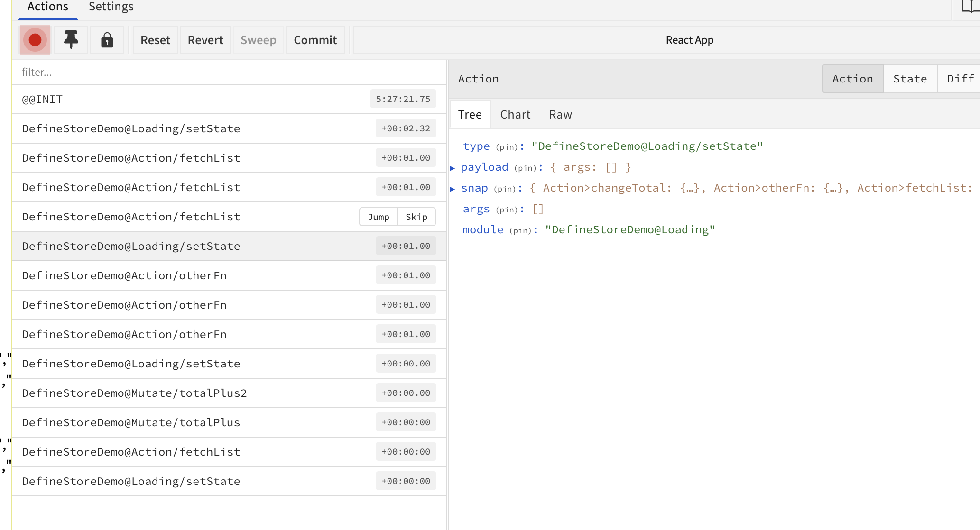Focus the filter input field
Viewport: 980px width, 530px height.
click(228, 72)
